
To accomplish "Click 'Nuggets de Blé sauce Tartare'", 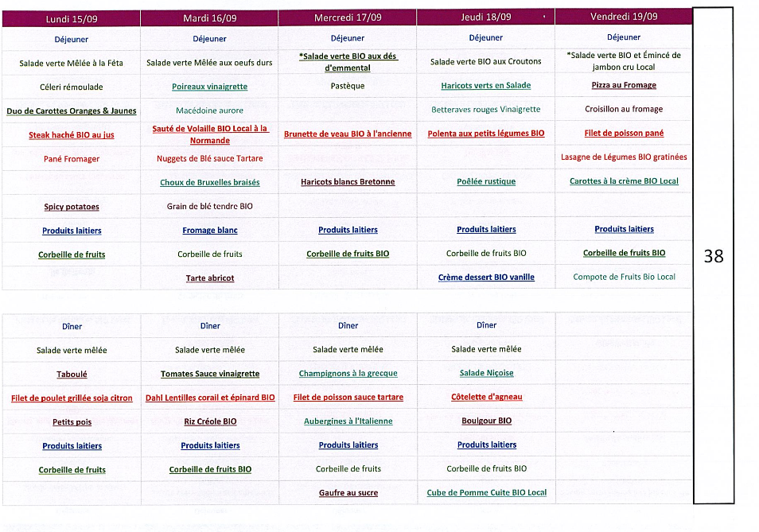I will [x=209, y=158].
